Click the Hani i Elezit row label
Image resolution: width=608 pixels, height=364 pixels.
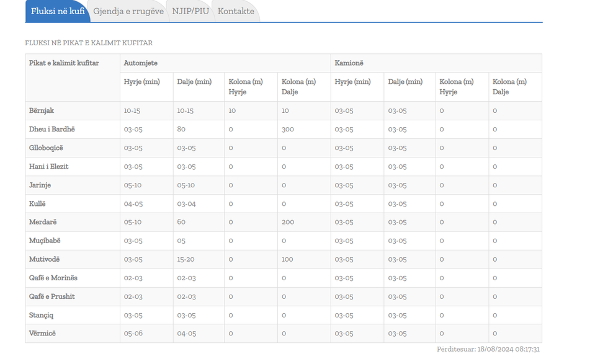[x=49, y=166]
